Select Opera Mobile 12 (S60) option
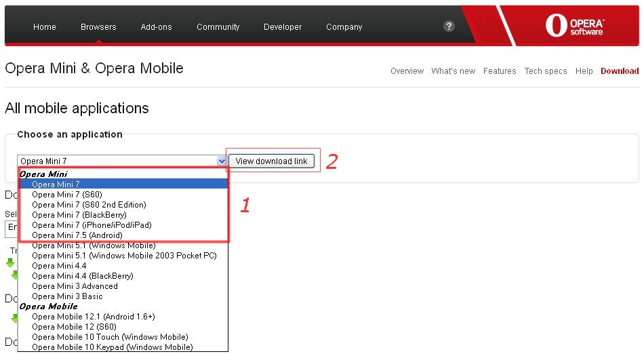Viewport: 644px width, 354px height. (x=123, y=327)
